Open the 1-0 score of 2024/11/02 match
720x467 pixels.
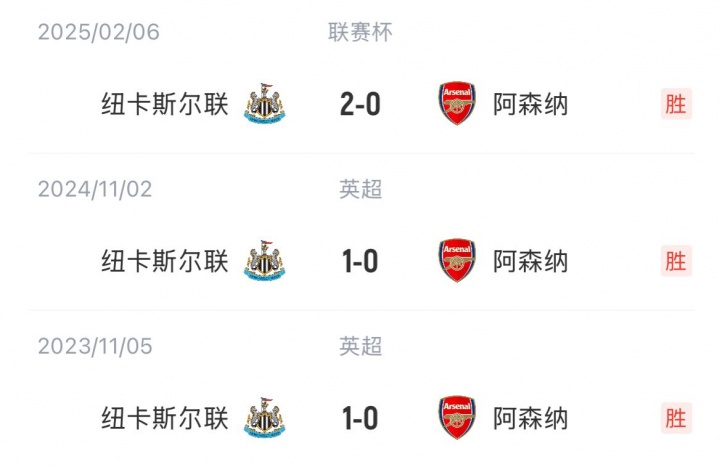360,260
